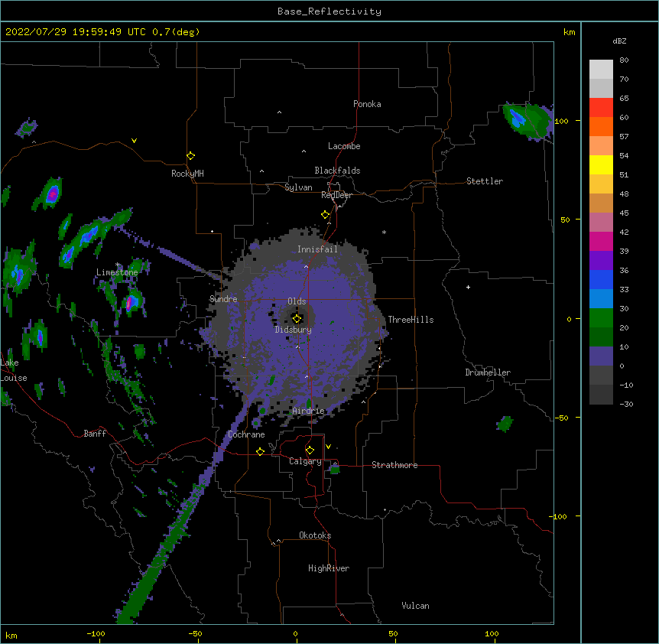Click the Didsbury city label
This screenshot has height=644, width=659.
(294, 330)
